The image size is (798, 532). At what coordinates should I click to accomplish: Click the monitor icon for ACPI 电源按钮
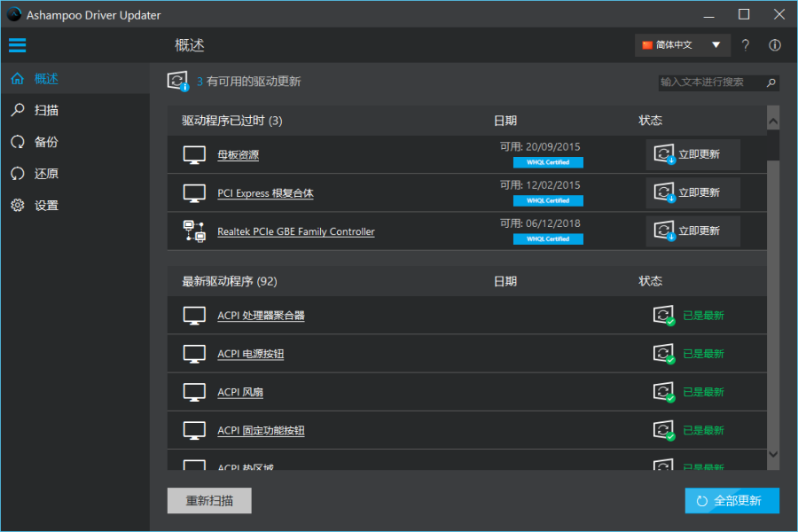pyautogui.click(x=194, y=354)
